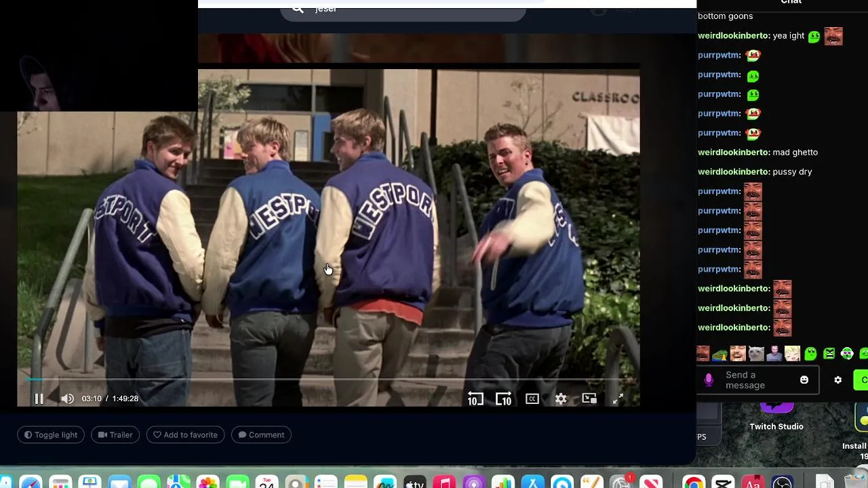Screen dimensions: 868x488
Task: Open the player settings gear
Action: (x=561, y=399)
